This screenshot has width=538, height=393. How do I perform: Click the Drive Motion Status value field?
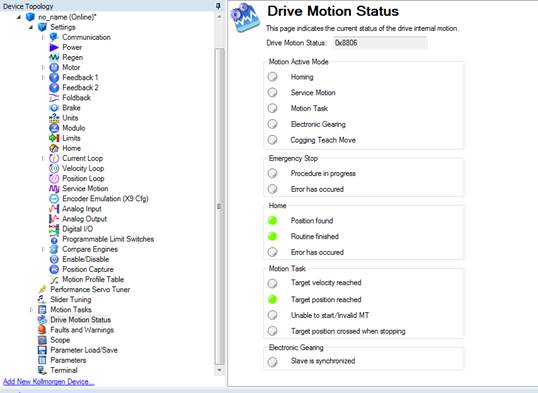[x=380, y=43]
